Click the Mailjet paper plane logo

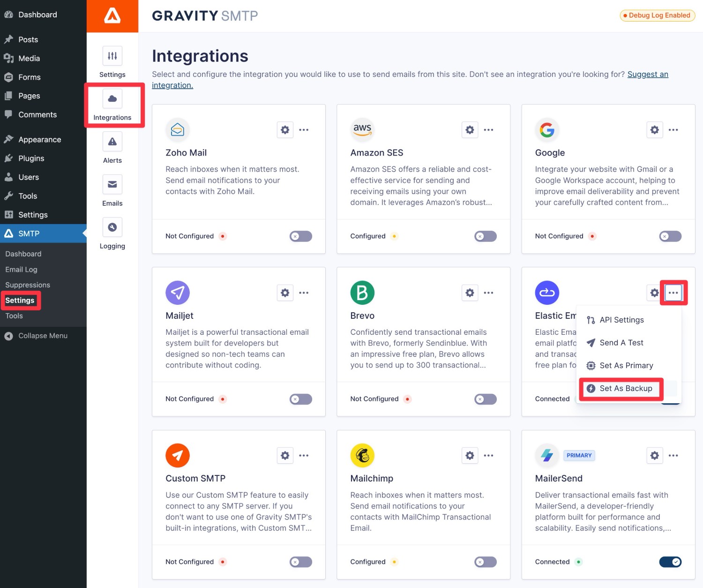[x=178, y=293]
